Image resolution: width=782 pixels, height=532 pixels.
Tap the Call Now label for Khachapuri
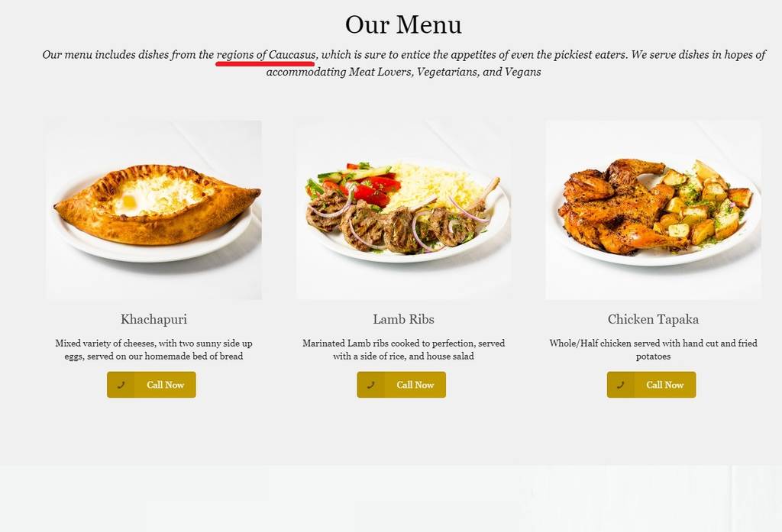click(x=165, y=385)
